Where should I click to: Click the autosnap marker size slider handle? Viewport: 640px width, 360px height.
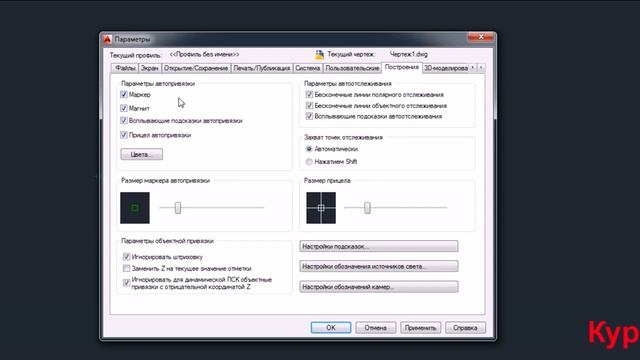(178, 208)
